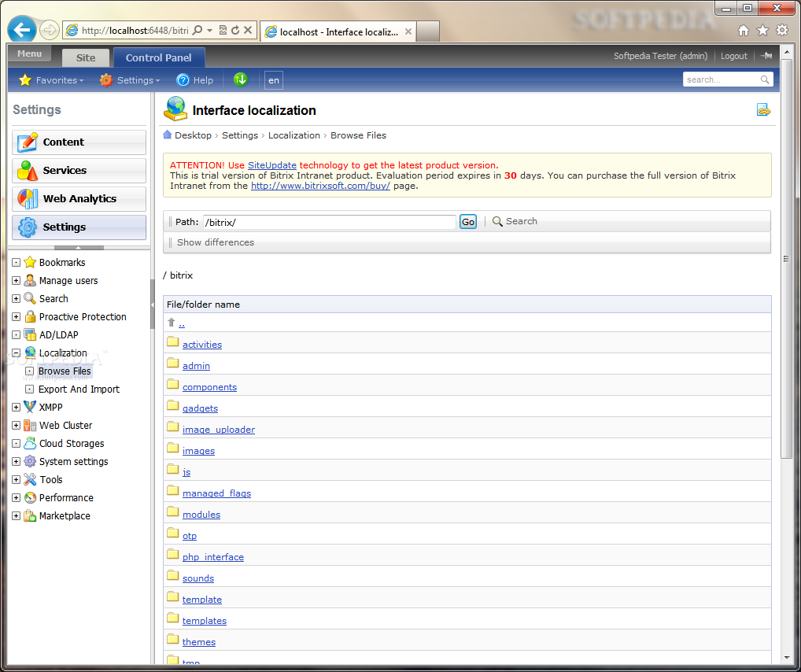Click the up arrow parent folder icon
Screen dimensions: 801x672
pos(171,323)
